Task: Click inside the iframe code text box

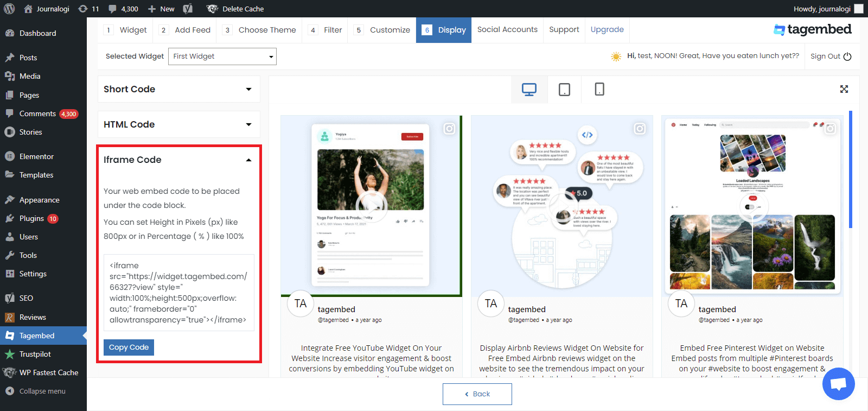Action: [179, 293]
